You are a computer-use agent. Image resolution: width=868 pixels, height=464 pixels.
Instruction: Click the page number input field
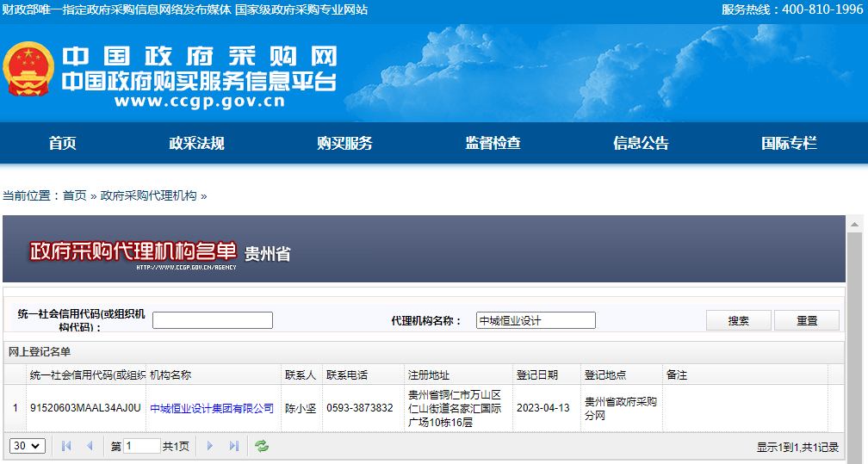click(142, 446)
